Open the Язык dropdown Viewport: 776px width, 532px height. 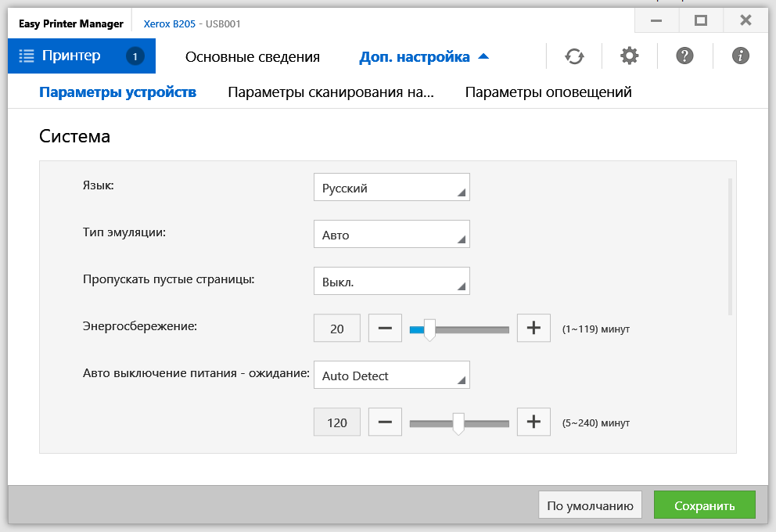(x=391, y=188)
